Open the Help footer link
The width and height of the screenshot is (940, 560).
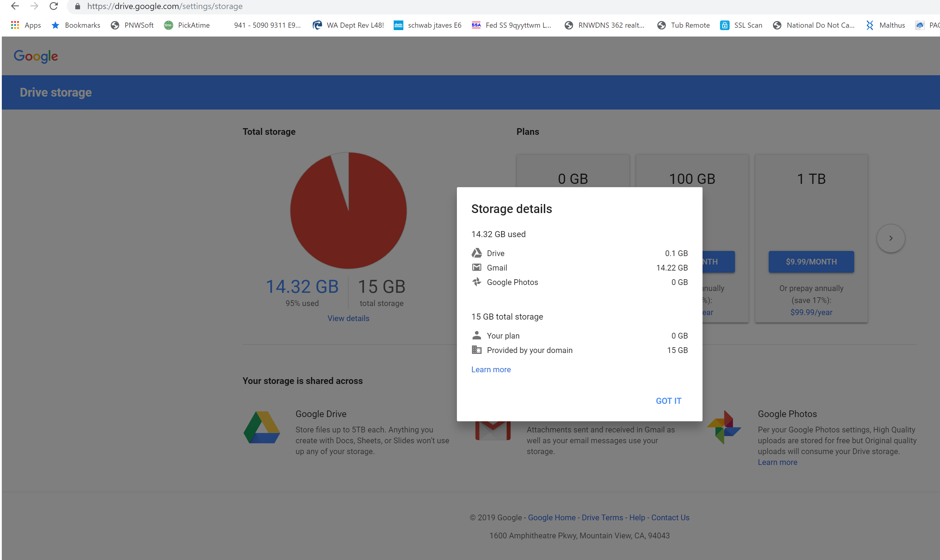click(x=637, y=517)
